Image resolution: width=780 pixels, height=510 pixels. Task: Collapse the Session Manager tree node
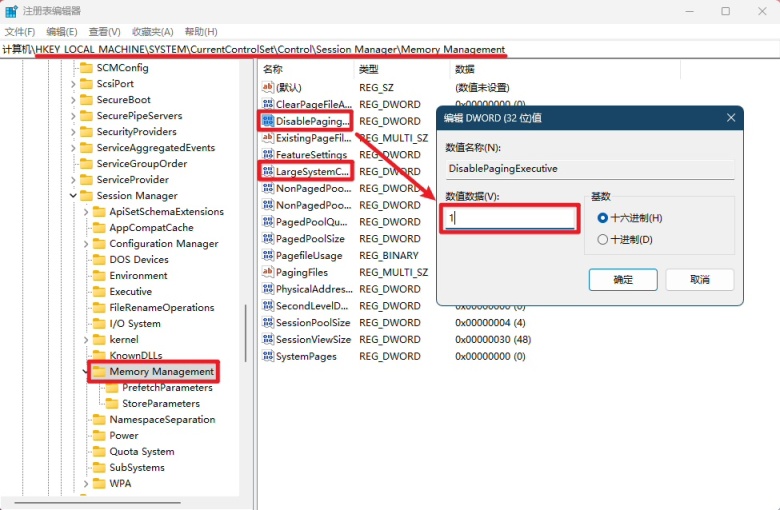73,196
